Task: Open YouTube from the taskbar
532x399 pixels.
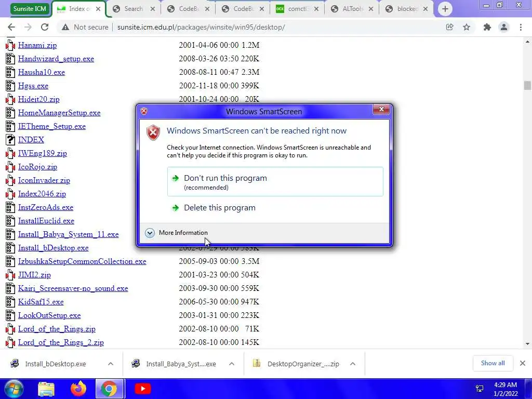Action: 142,389
